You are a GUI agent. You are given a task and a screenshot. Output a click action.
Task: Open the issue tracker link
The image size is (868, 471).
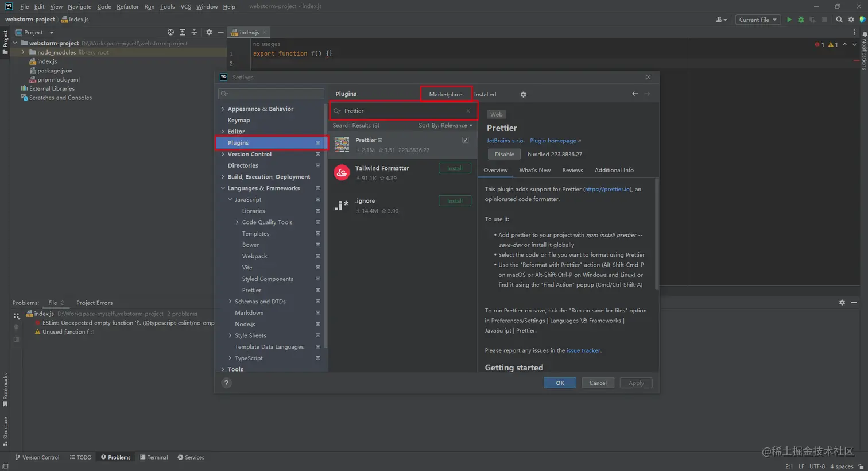click(x=583, y=350)
